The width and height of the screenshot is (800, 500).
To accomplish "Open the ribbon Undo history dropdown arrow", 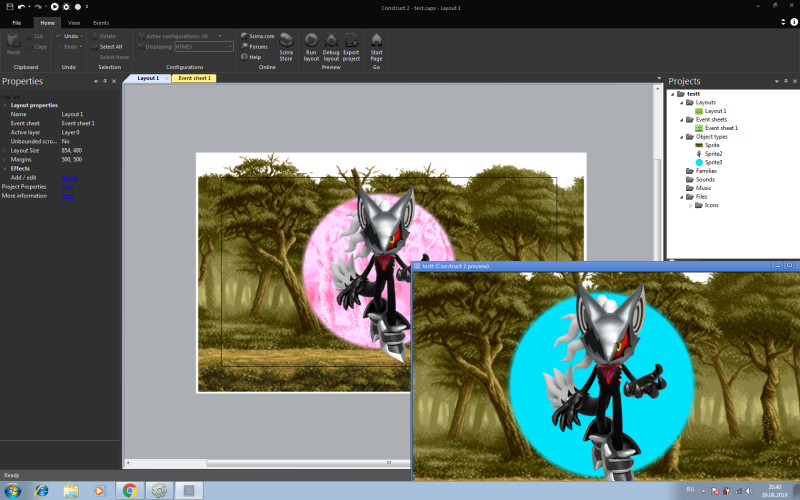I will [82, 36].
